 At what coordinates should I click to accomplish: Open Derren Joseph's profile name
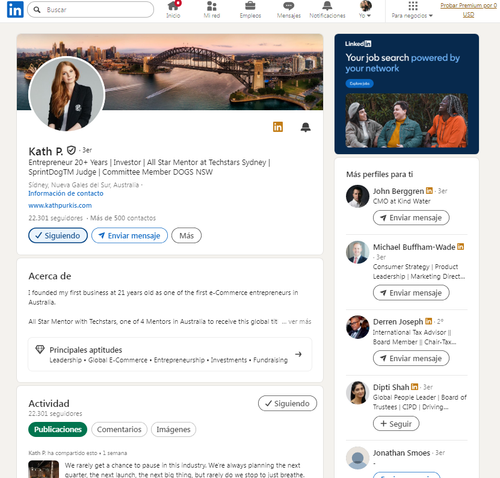coord(398,322)
